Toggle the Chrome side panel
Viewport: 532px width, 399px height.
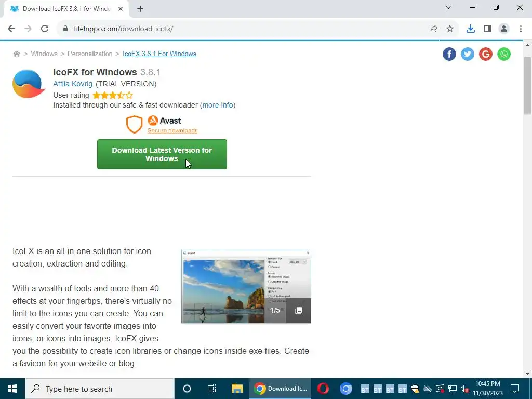point(487,29)
